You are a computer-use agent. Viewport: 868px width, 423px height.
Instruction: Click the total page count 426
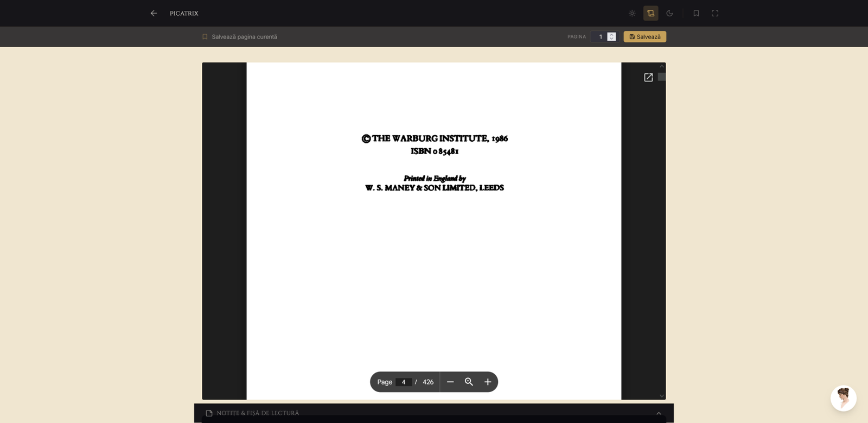[x=428, y=382]
